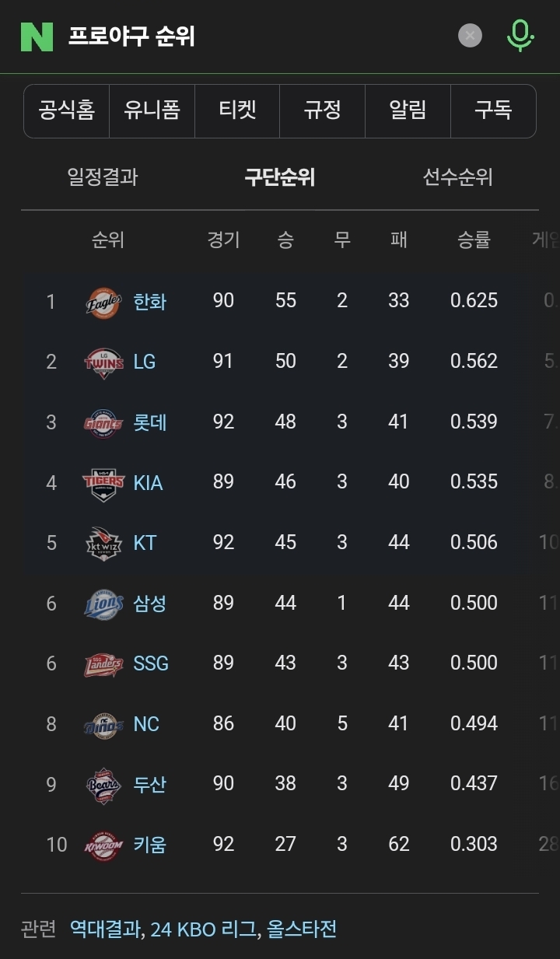Switch to the 일정결과 tab
This screenshot has width=560, height=959.
point(103,177)
